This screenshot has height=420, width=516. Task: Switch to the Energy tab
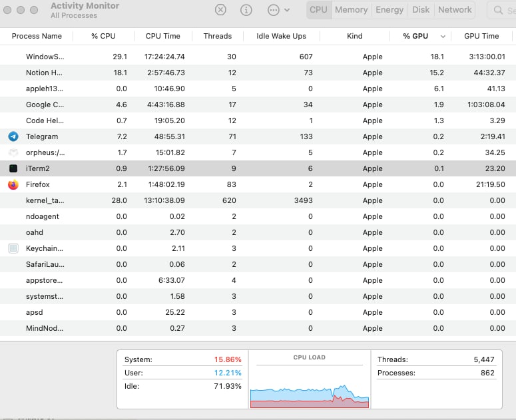pyautogui.click(x=389, y=10)
